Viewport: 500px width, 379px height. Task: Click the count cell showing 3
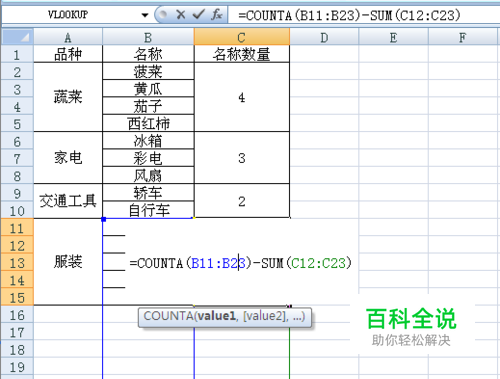[x=242, y=158]
